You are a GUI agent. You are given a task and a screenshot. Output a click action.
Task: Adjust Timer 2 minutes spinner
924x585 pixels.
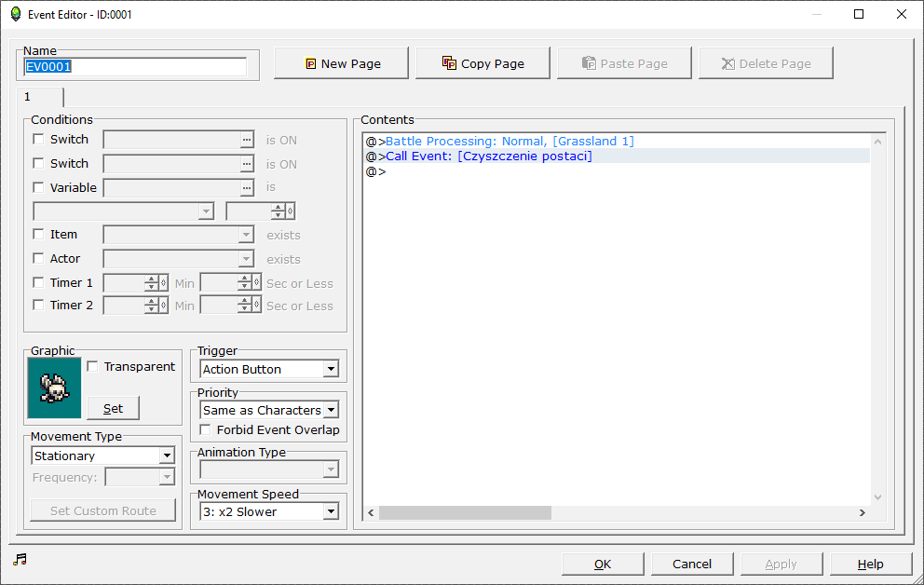152,306
